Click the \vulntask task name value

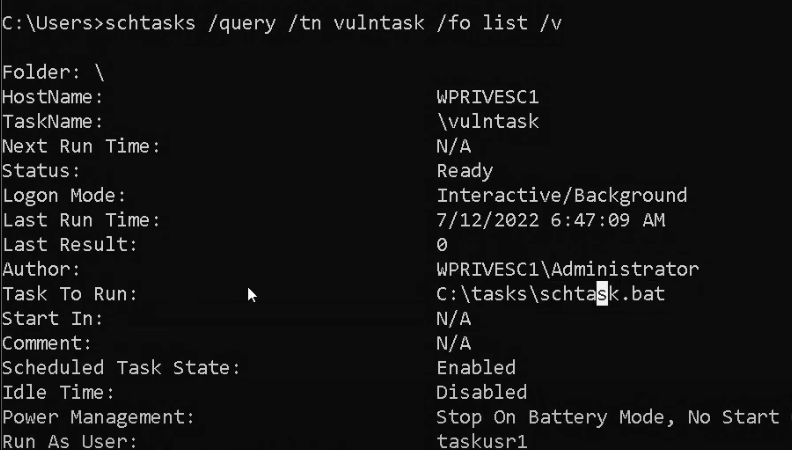tap(488, 122)
